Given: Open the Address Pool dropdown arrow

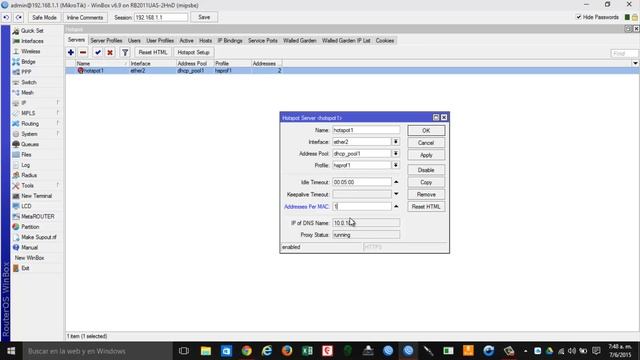Looking at the screenshot, I should [x=396, y=153].
